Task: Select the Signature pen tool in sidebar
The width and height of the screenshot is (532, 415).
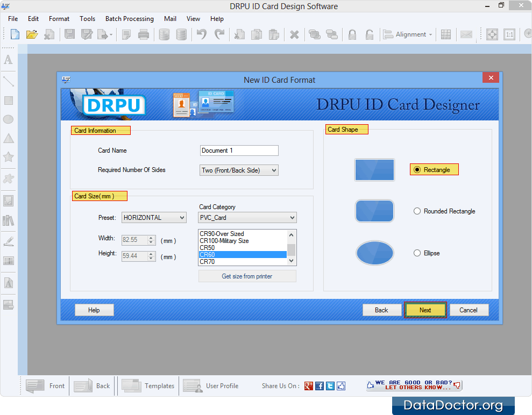Action: 9,241
